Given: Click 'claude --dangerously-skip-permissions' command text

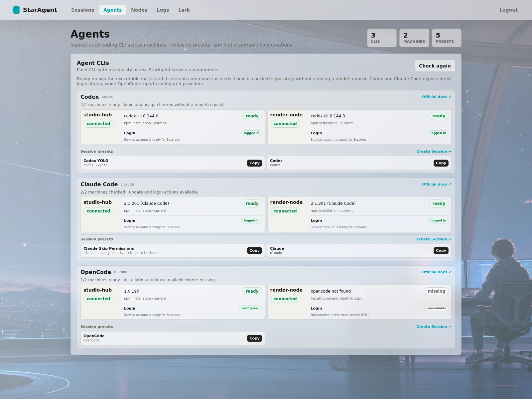Looking at the screenshot, I should click(x=120, y=253).
